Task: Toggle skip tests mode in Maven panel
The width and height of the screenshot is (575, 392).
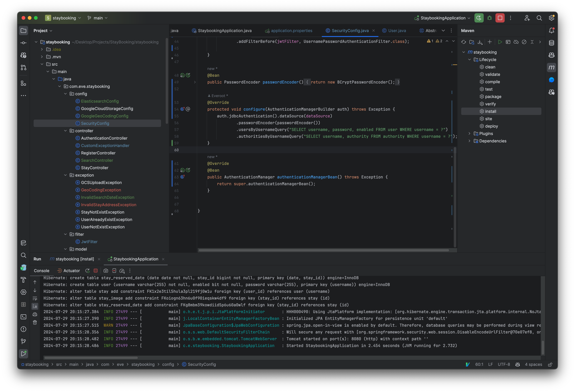Action: click(x=524, y=42)
